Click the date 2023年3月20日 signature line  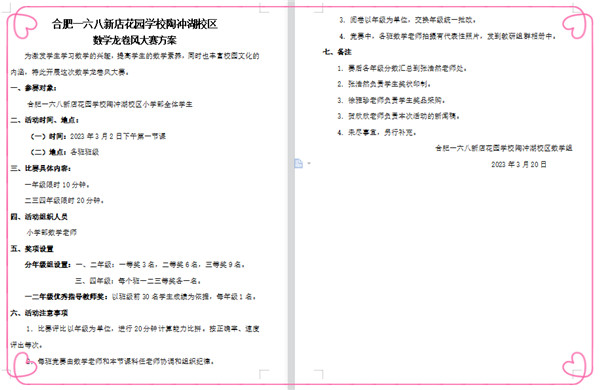coord(518,164)
